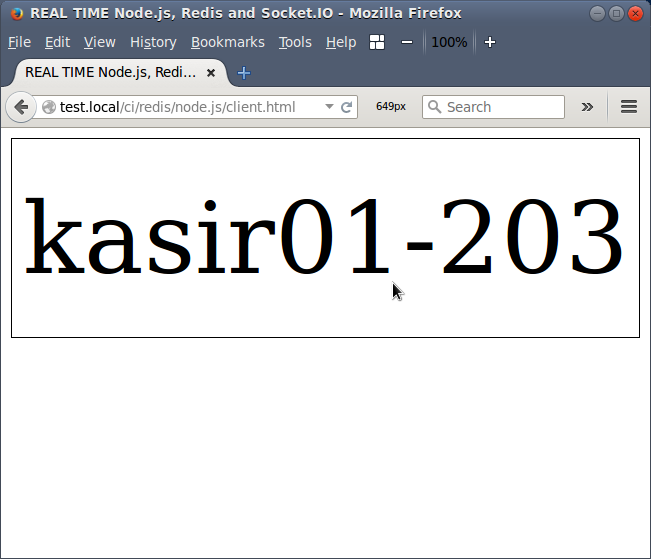This screenshot has width=651, height=559.
Task: Click the search magnifier icon
Action: 434,107
